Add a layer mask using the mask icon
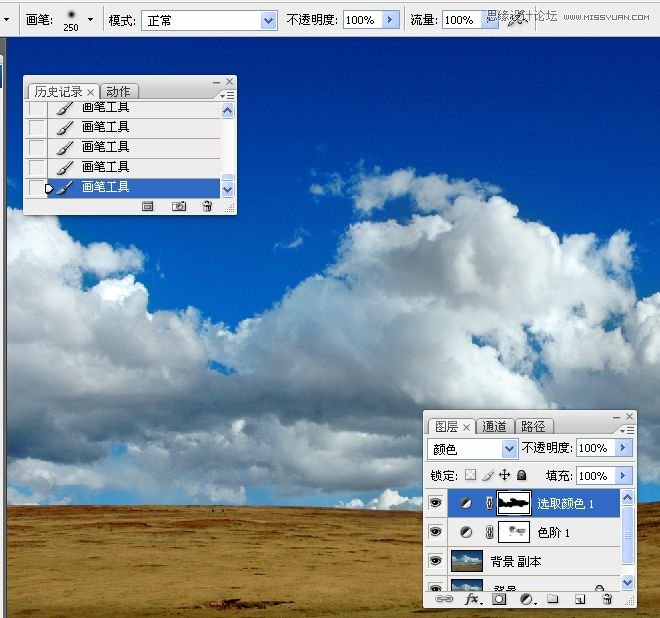This screenshot has height=618, width=660. [499, 600]
